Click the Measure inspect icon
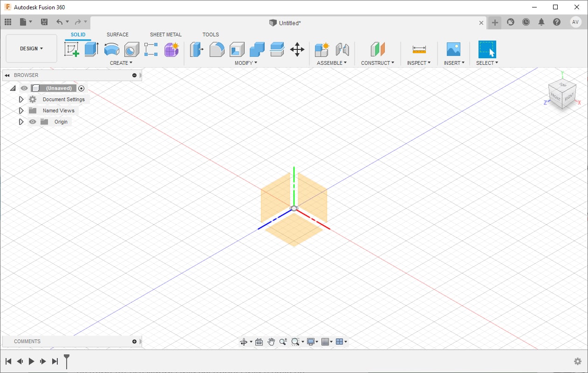Screen dimensions: 588x373 coord(419,49)
